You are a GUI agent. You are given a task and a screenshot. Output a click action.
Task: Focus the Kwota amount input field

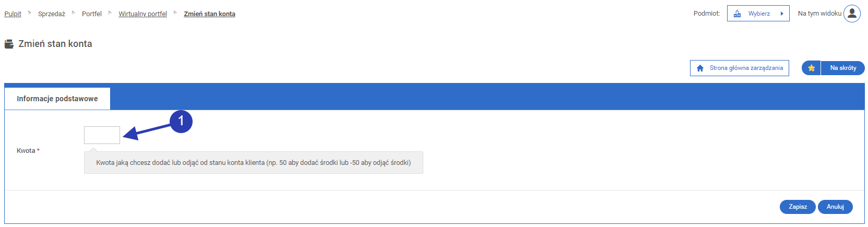pyautogui.click(x=102, y=135)
